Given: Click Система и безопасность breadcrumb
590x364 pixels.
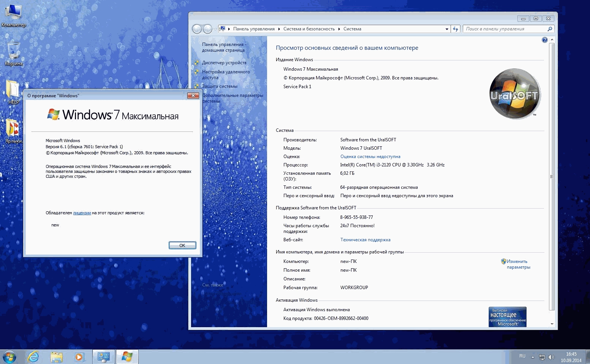Looking at the screenshot, I should click(x=309, y=29).
